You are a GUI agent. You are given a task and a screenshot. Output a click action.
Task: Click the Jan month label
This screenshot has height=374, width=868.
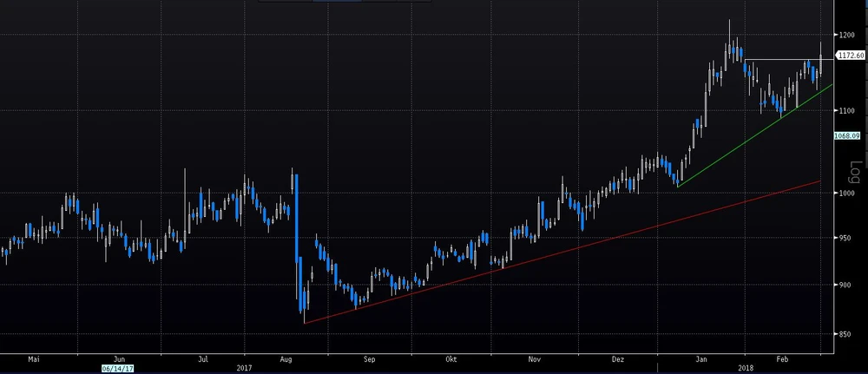pyautogui.click(x=700, y=359)
